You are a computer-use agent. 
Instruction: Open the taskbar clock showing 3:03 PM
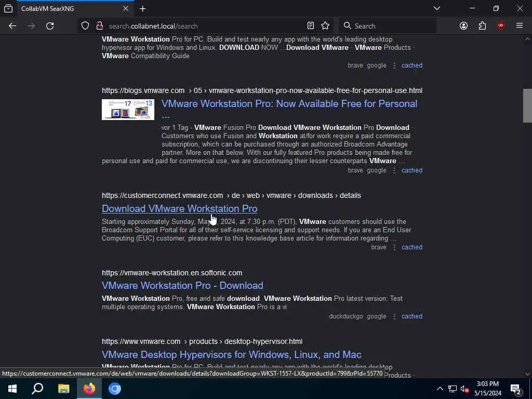pos(487,389)
